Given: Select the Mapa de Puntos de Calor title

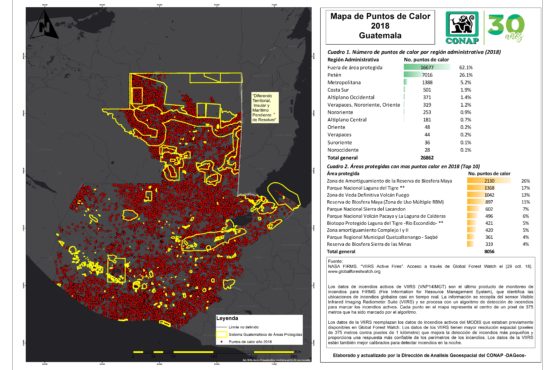Looking at the screenshot, I should (x=380, y=26).
